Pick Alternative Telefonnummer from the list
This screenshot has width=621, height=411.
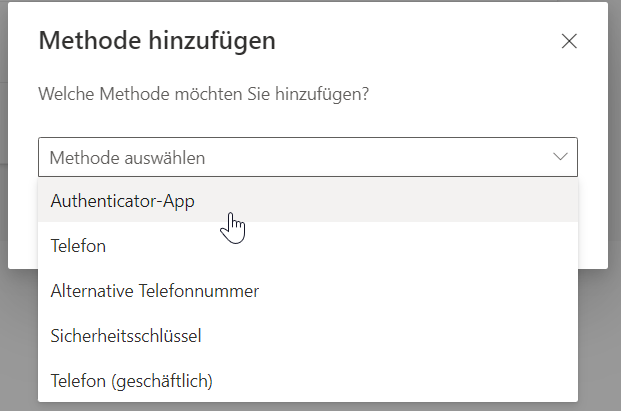(154, 291)
